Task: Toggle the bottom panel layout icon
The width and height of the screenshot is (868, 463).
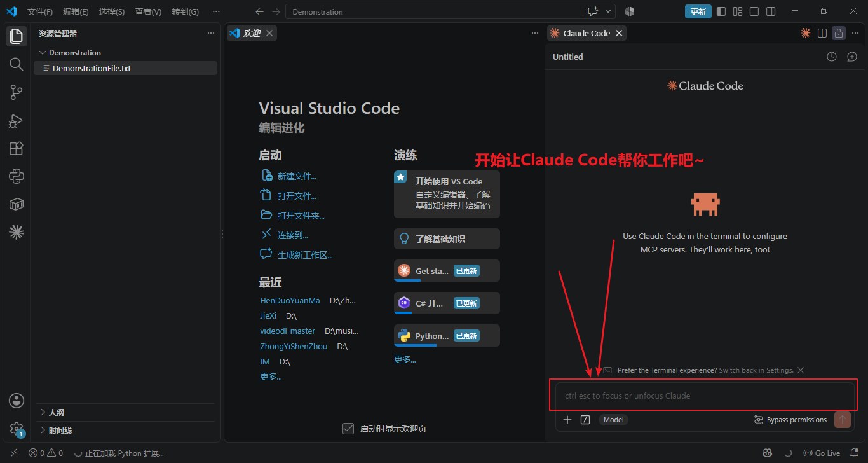Action: (x=754, y=11)
